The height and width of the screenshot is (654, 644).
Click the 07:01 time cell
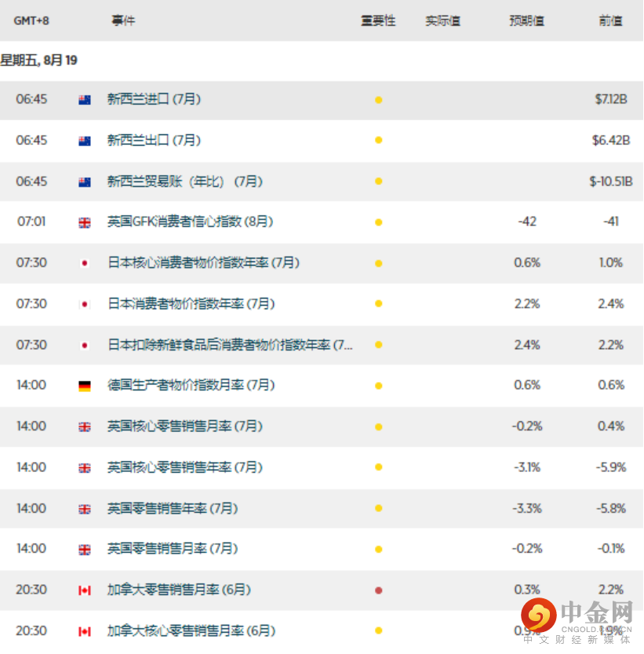(31, 221)
